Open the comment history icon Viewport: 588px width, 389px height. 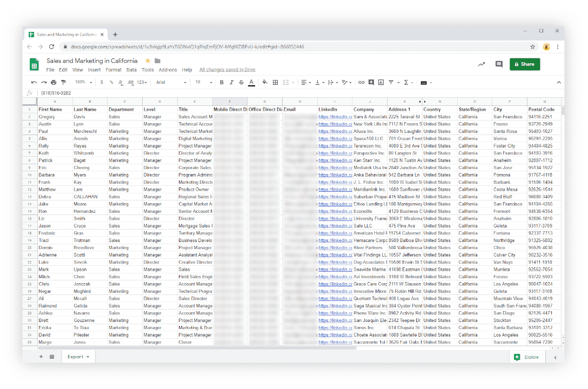pos(498,64)
